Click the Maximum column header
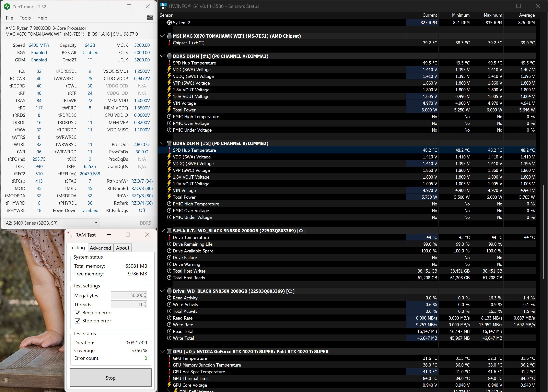Image resolution: width=548 pixels, height=392 pixels. pyautogui.click(x=487, y=15)
